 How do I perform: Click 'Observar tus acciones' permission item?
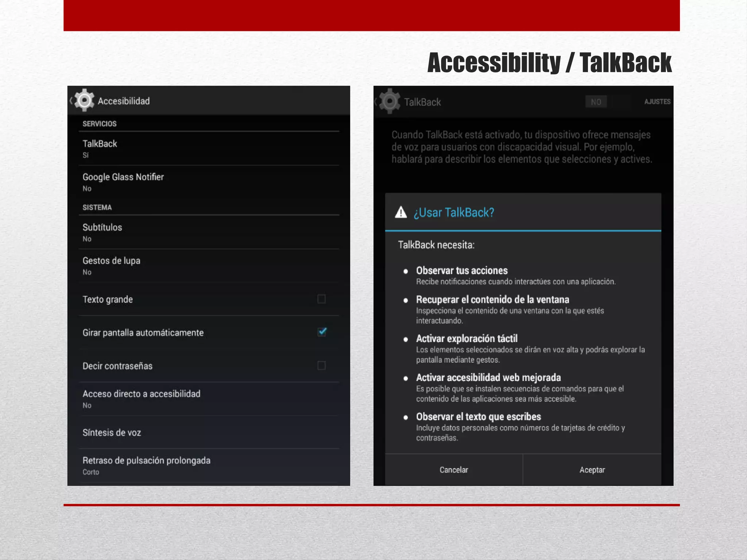pos(516,276)
